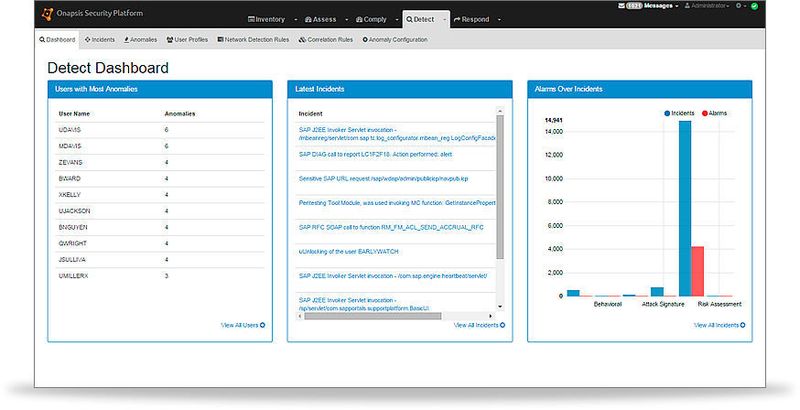Screen dimensions: 800x410
Task: Expand the Detect dropdown arrow
Action: (444, 20)
